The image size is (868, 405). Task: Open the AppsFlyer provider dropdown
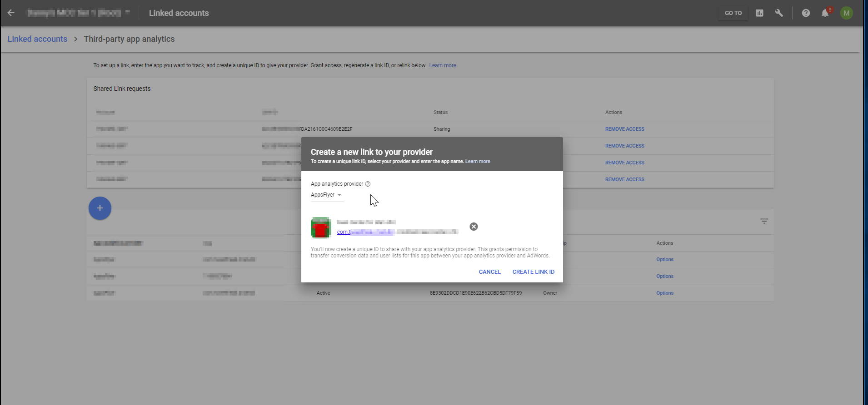(326, 195)
